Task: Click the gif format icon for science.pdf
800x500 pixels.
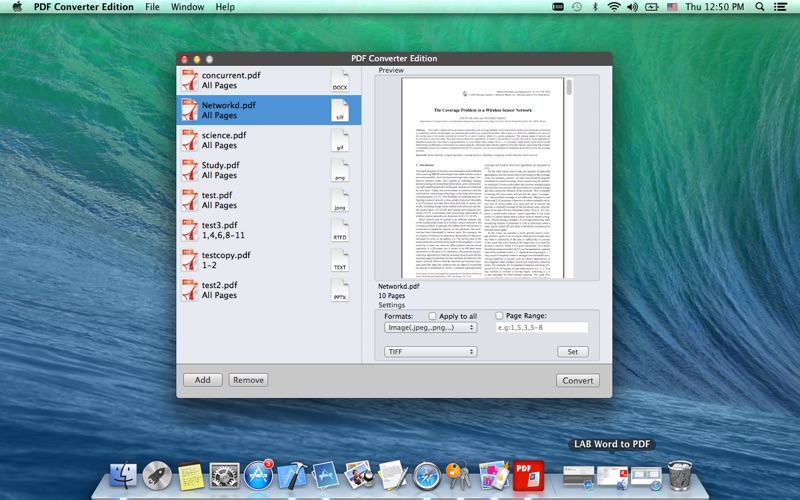Action: pyautogui.click(x=340, y=140)
